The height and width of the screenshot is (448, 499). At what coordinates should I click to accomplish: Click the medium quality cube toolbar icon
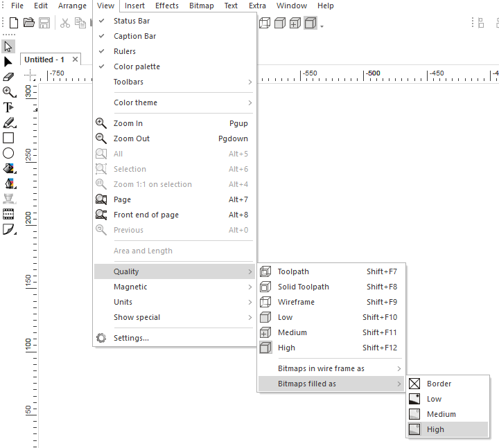click(x=295, y=24)
